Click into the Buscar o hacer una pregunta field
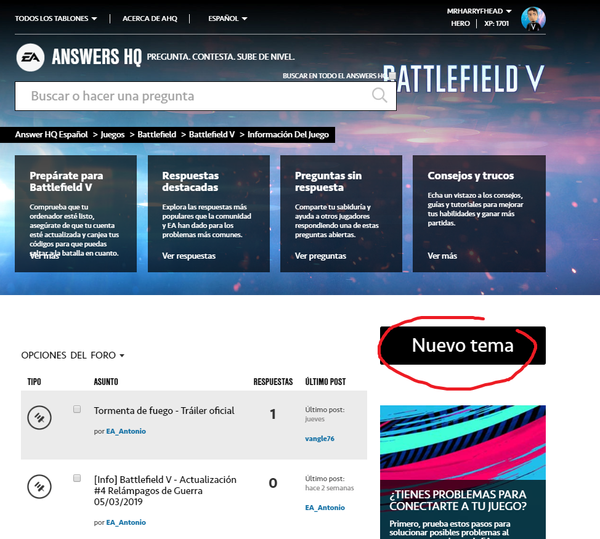 [205, 96]
